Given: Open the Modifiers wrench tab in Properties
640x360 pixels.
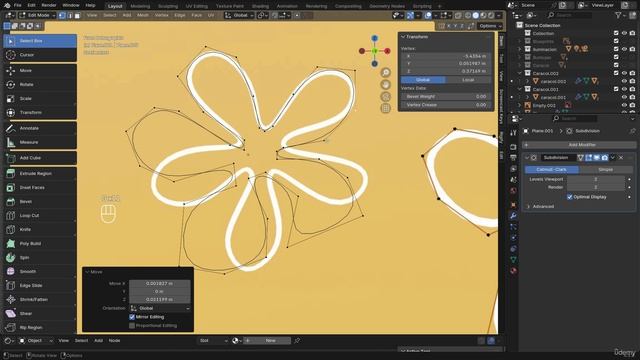Looking at the screenshot, I should 513,216.
